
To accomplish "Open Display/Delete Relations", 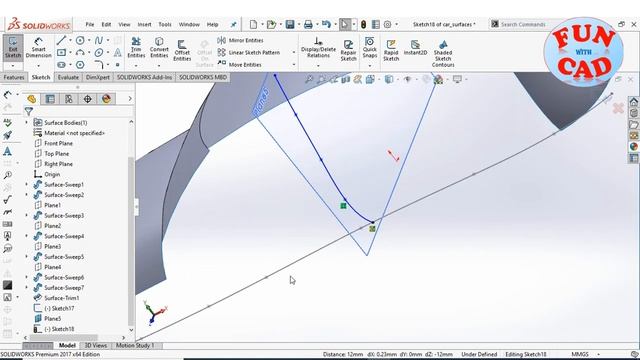I will 318,48.
